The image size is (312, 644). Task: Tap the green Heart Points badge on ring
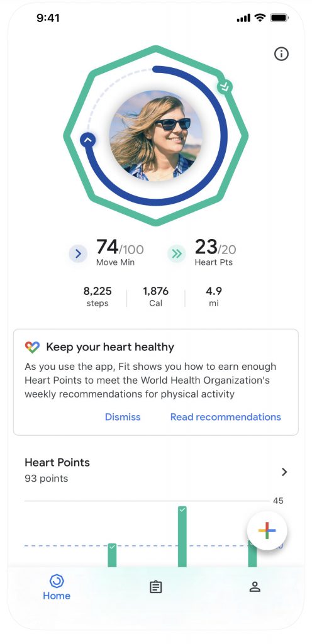(225, 87)
